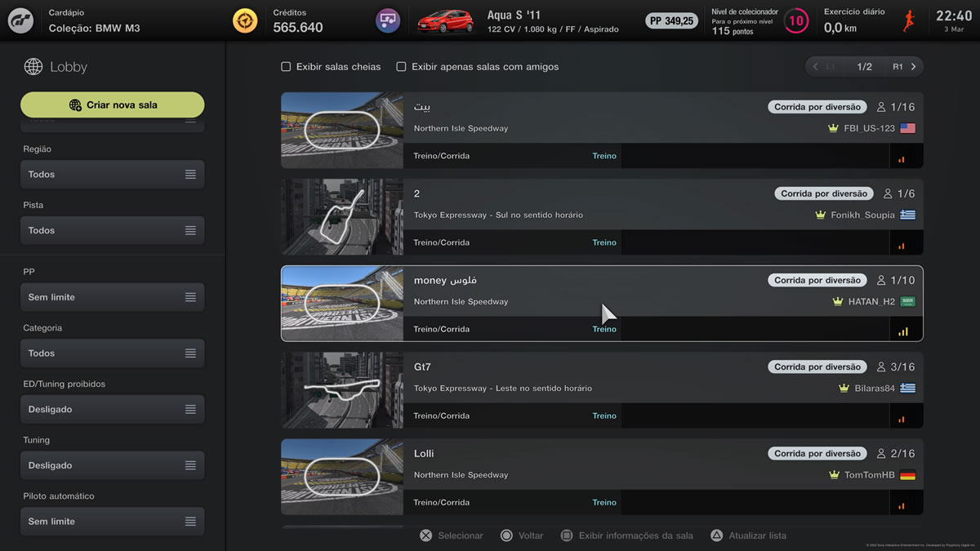Open the Categoria dropdown

[113, 353]
